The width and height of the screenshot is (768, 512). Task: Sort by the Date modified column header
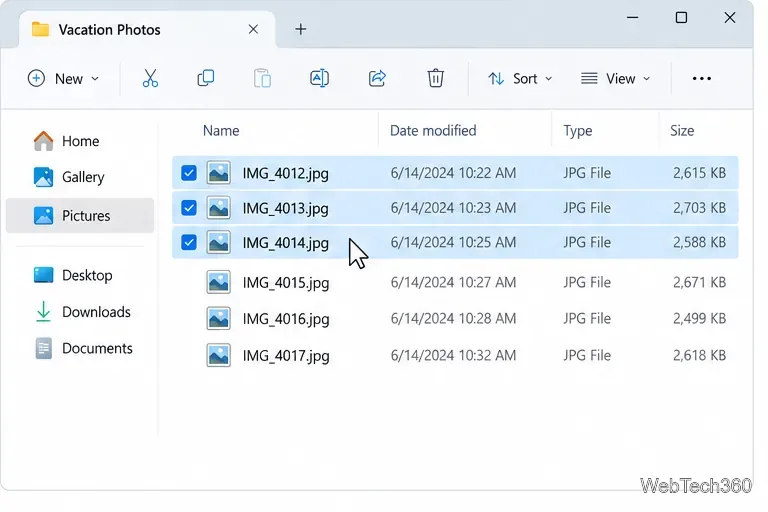pos(433,131)
